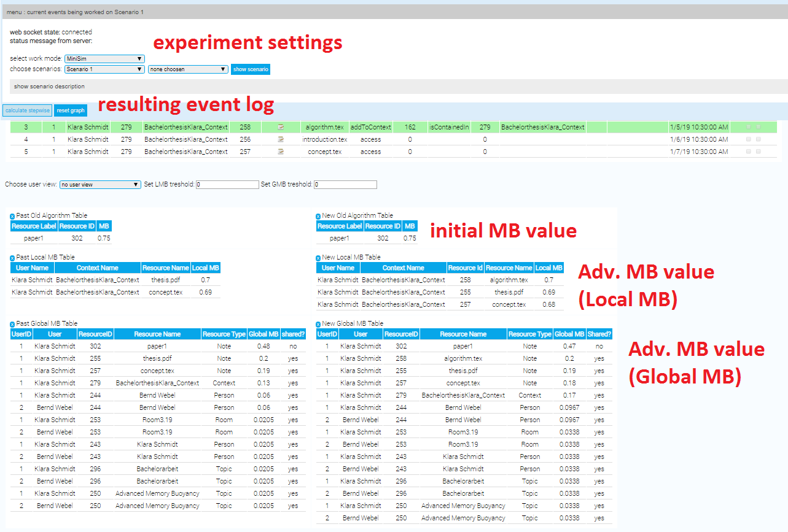
Task: Collapse the Past Local MB Table
Action: (x=12, y=258)
